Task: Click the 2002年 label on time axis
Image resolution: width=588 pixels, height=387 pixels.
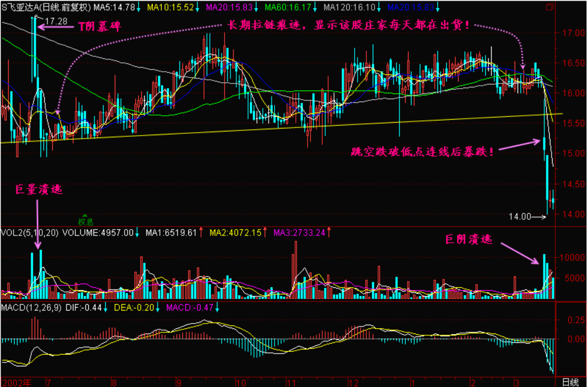Action: point(15,382)
